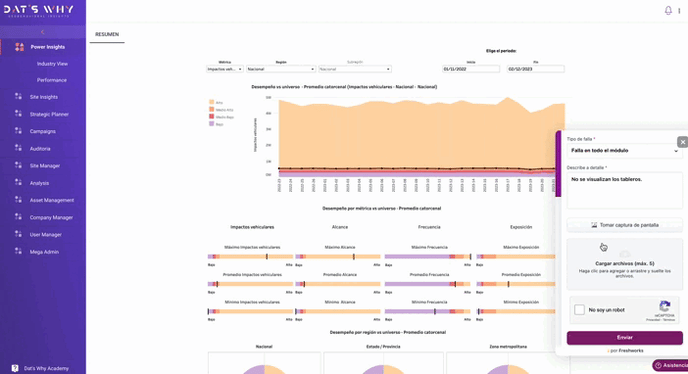Open the Subregión dropdown

coord(355,69)
